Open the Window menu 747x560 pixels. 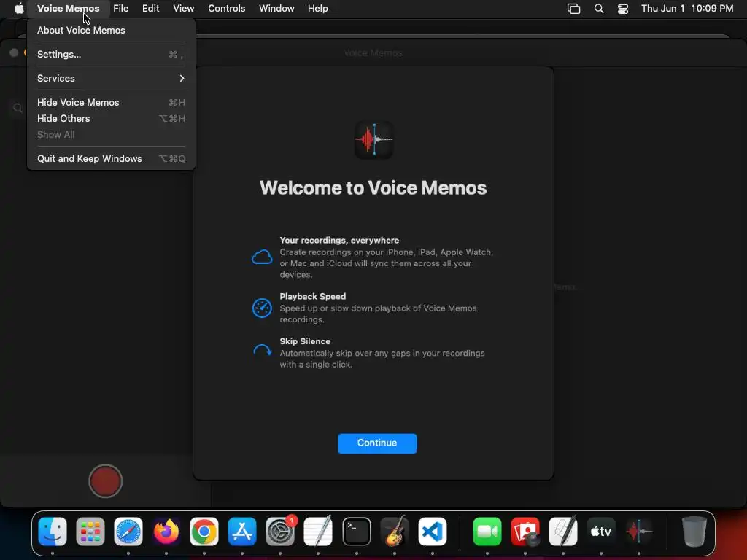pos(276,9)
